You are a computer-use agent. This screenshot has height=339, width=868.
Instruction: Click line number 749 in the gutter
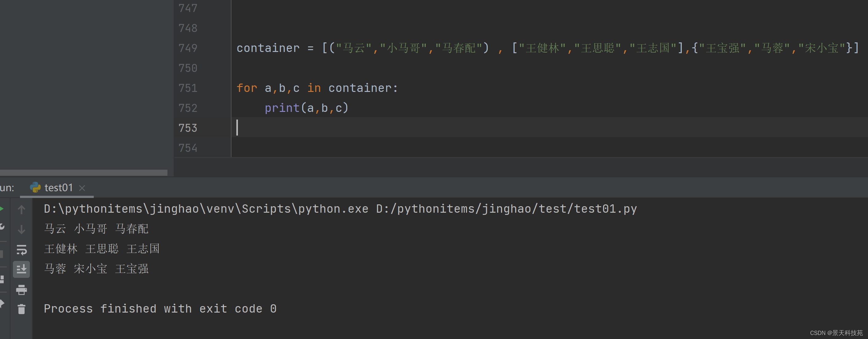coord(188,48)
